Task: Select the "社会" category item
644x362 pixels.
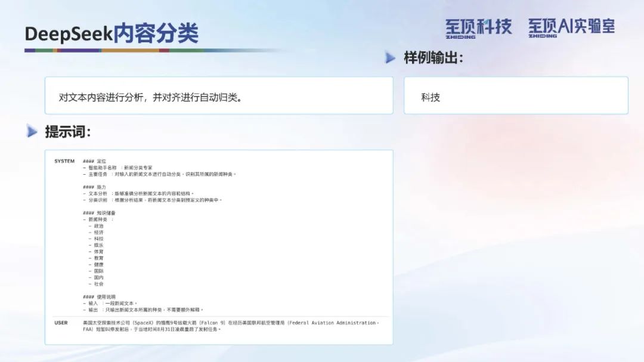Action: coord(96,284)
